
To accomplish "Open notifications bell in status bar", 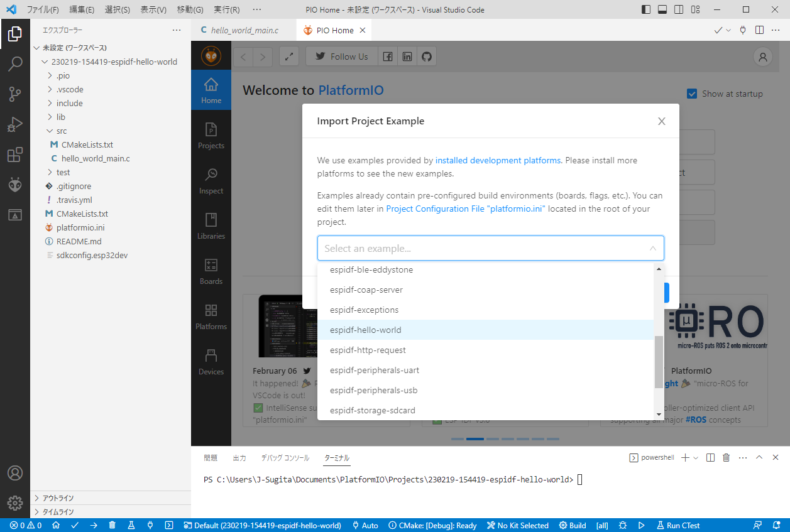I will [777, 525].
